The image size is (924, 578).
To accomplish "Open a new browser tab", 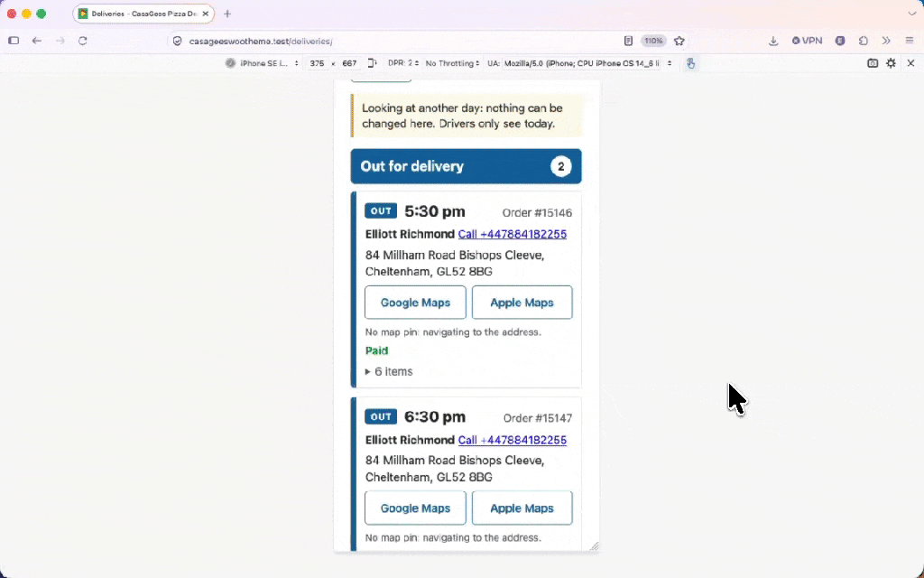I will point(227,14).
